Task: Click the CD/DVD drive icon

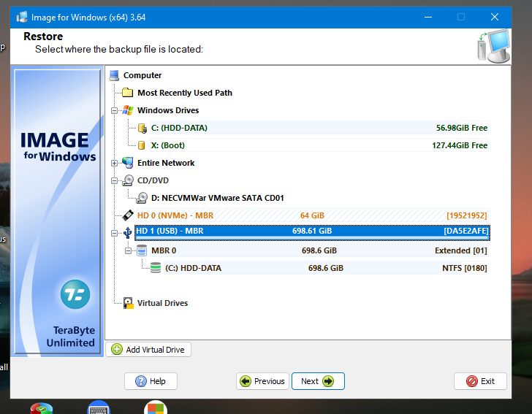Action: coord(128,180)
